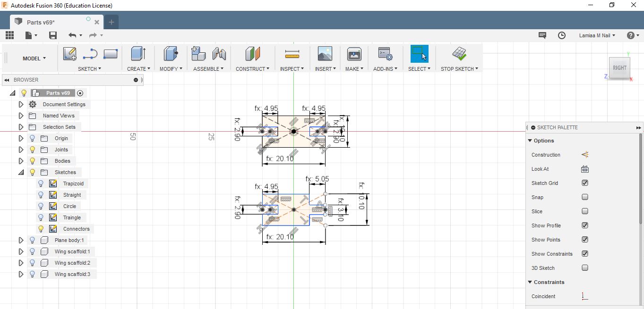The height and width of the screenshot is (309, 644).
Task: Toggle visibility bulb of Plane body:1
Action: (32, 240)
